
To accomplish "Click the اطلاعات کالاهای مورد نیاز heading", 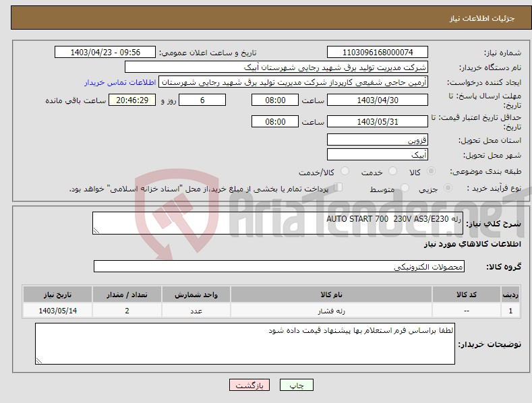I will (x=472, y=244).
